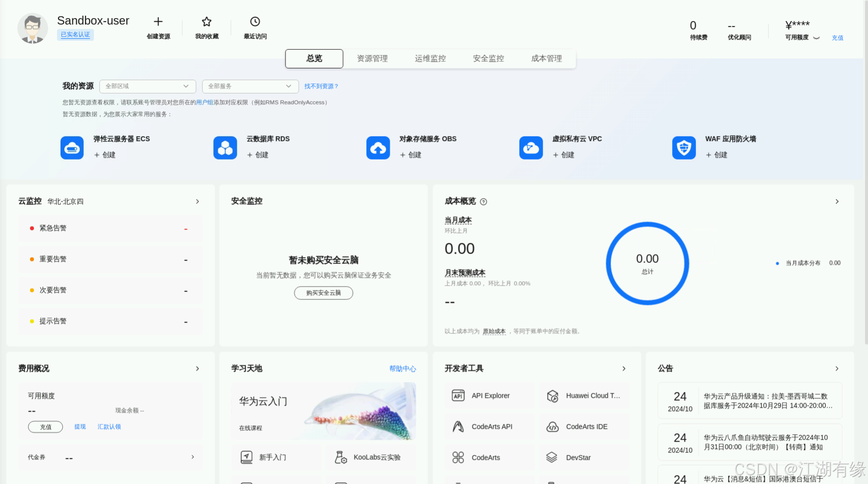Click the 充值 link in the top header

(x=837, y=38)
